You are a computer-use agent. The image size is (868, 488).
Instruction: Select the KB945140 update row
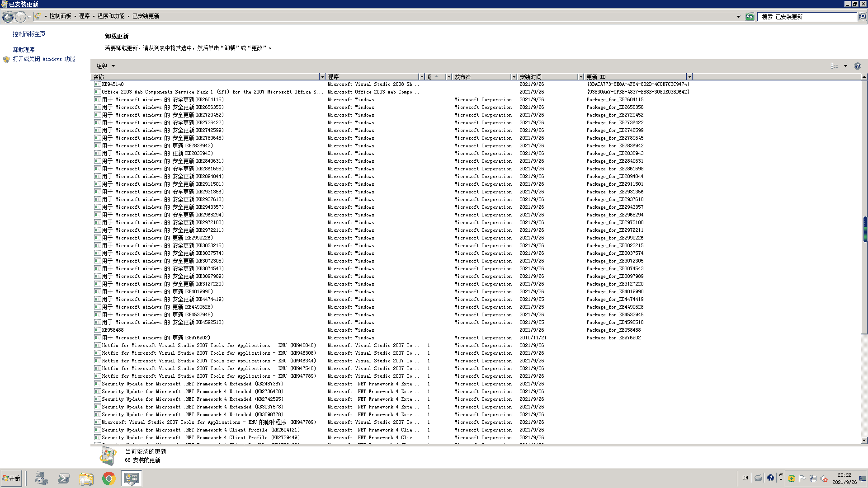[x=392, y=84]
